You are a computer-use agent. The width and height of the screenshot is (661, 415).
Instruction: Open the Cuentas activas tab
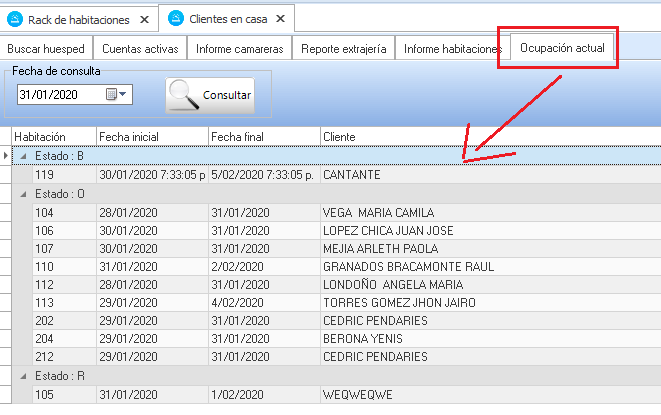click(140, 48)
